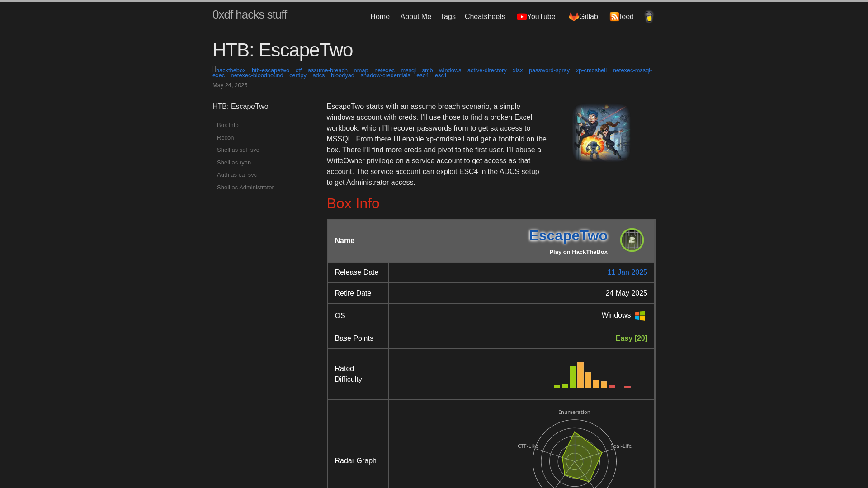The width and height of the screenshot is (868, 488).
Task: Click the May 24, 2025 post date
Action: click(x=230, y=85)
